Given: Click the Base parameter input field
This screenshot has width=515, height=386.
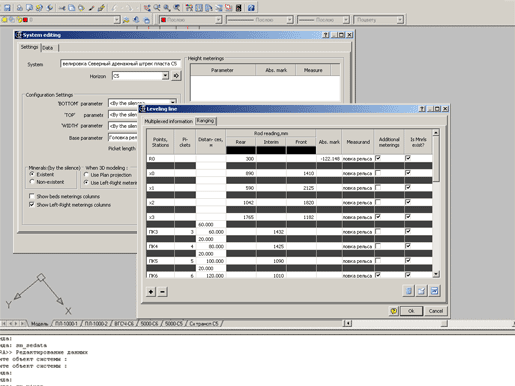Looking at the screenshot, I should (x=123, y=137).
